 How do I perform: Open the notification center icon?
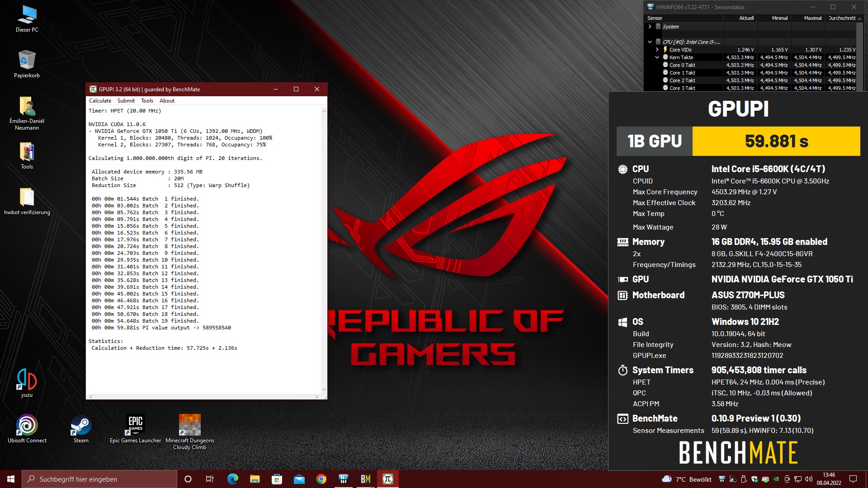[853, 479]
